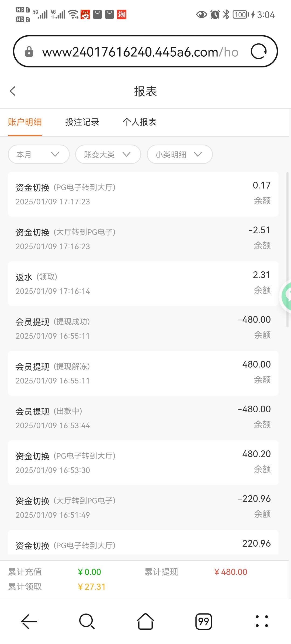Open the 账变大类 category dropdown

(x=108, y=154)
